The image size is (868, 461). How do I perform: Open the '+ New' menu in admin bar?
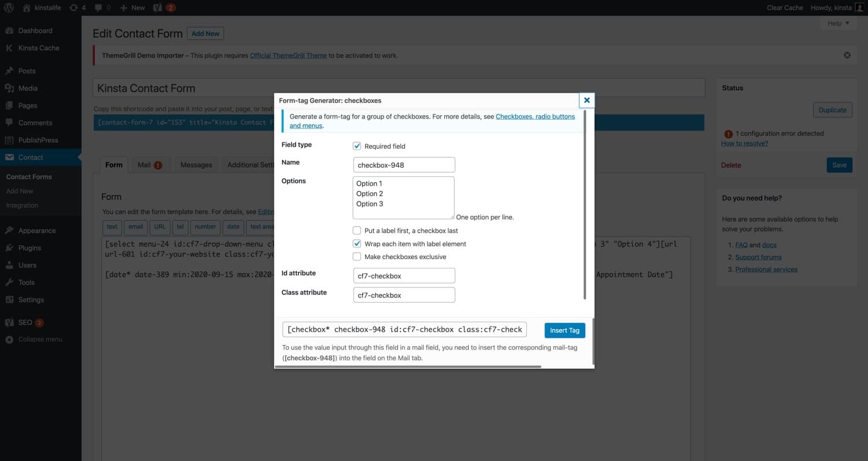[131, 8]
